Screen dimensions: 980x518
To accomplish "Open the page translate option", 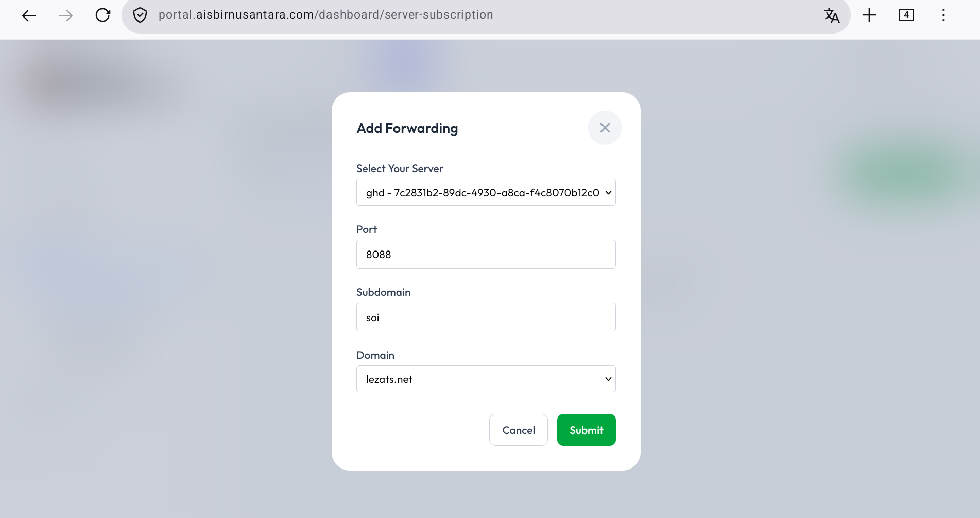I will point(832,15).
